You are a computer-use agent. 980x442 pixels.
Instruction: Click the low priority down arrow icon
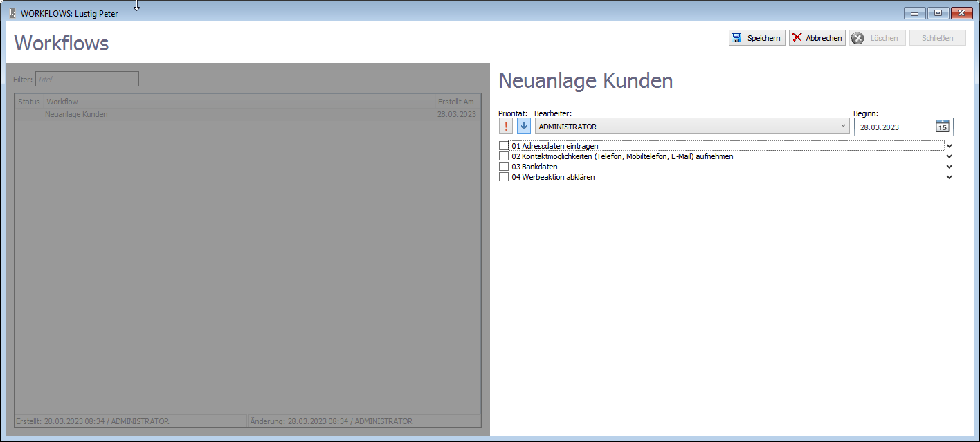524,127
